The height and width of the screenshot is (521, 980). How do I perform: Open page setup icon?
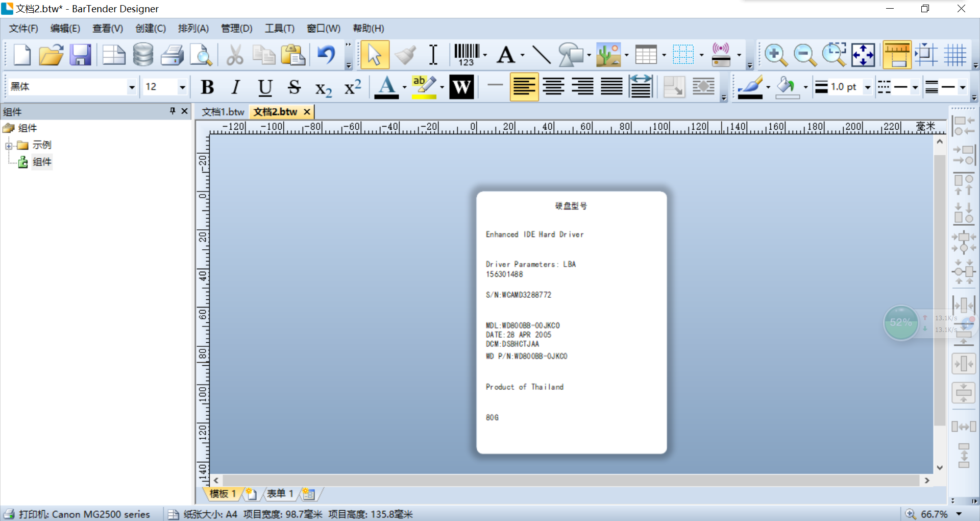pyautogui.click(x=113, y=55)
